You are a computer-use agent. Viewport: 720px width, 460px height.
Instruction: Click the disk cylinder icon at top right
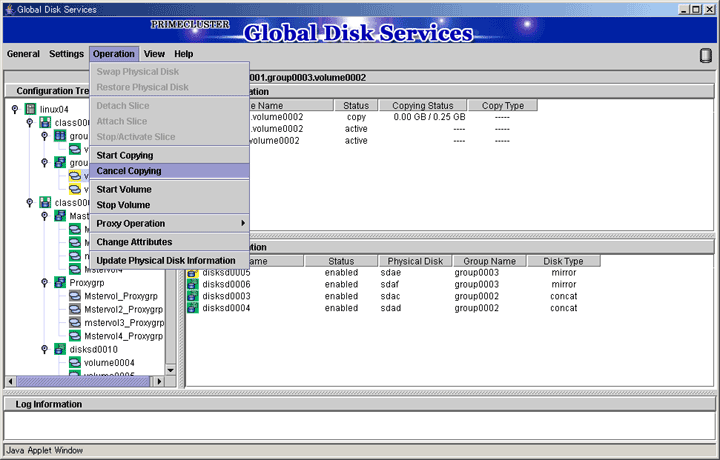click(705, 56)
